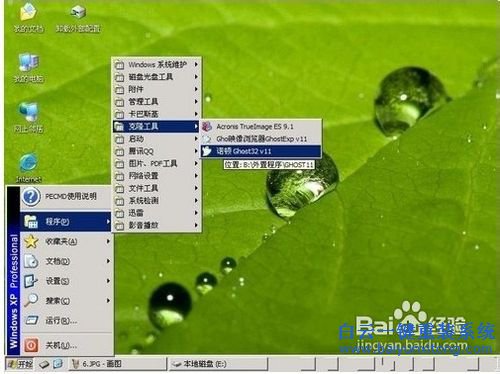Viewport: 500px width, 374px height.
Task: Open the 网络设置 menu folder
Action: click(156, 176)
